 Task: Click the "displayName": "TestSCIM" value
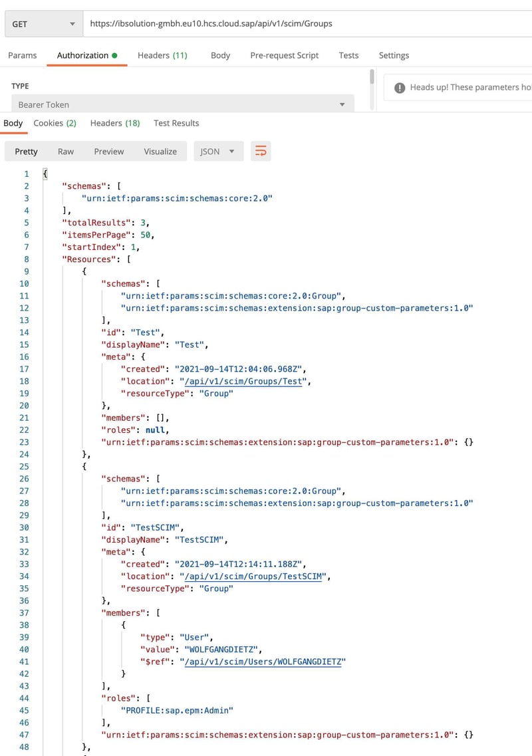pyautogui.click(x=199, y=540)
